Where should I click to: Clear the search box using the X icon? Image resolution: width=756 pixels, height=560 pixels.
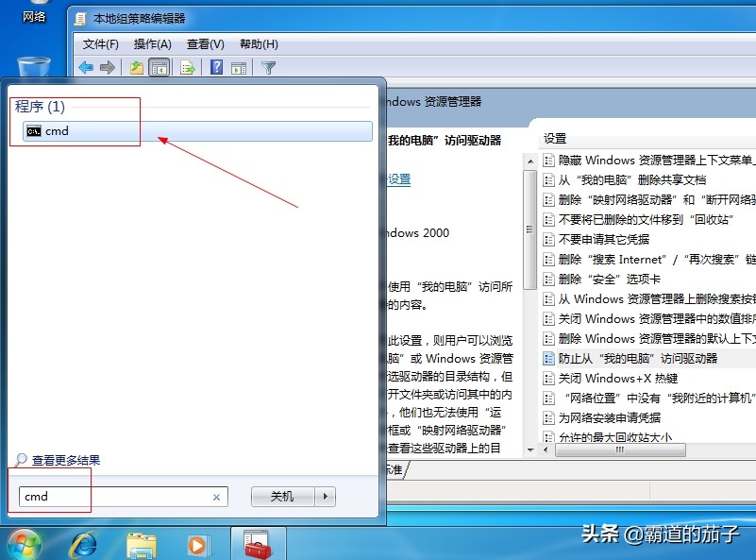click(x=216, y=496)
